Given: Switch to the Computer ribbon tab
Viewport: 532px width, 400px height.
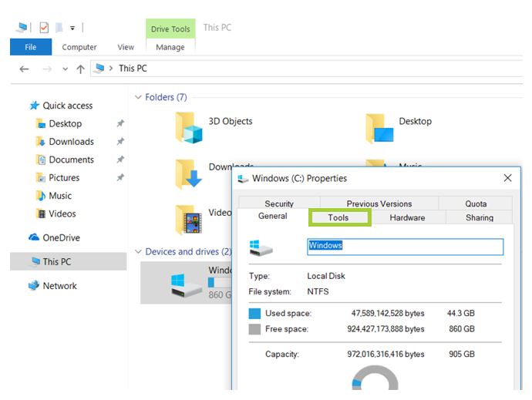Looking at the screenshot, I should (x=79, y=47).
